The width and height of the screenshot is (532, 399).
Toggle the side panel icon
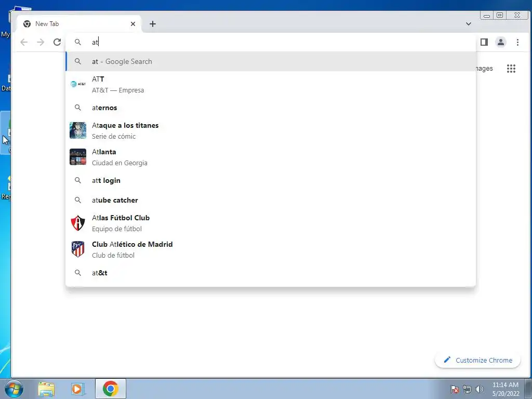coord(484,42)
